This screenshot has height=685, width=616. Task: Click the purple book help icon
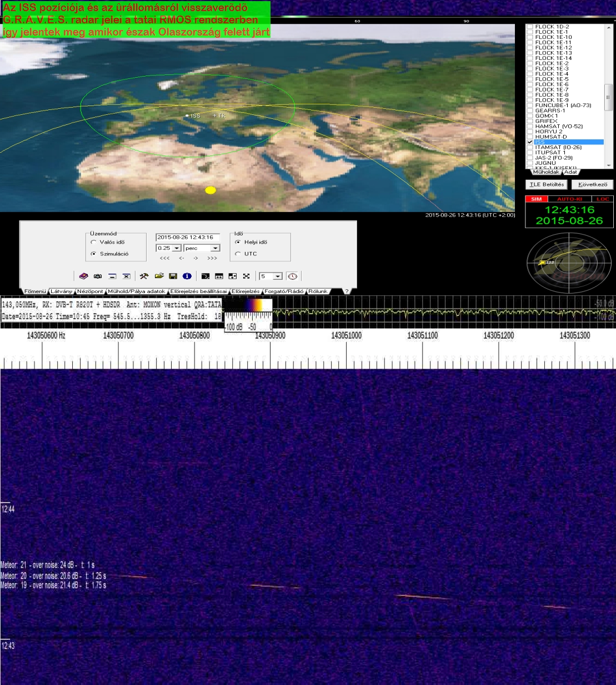(x=83, y=276)
